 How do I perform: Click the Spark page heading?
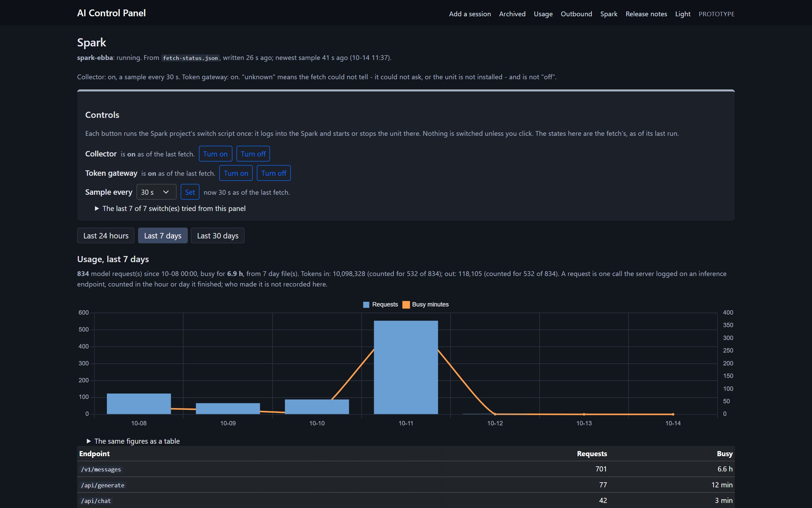tap(92, 42)
